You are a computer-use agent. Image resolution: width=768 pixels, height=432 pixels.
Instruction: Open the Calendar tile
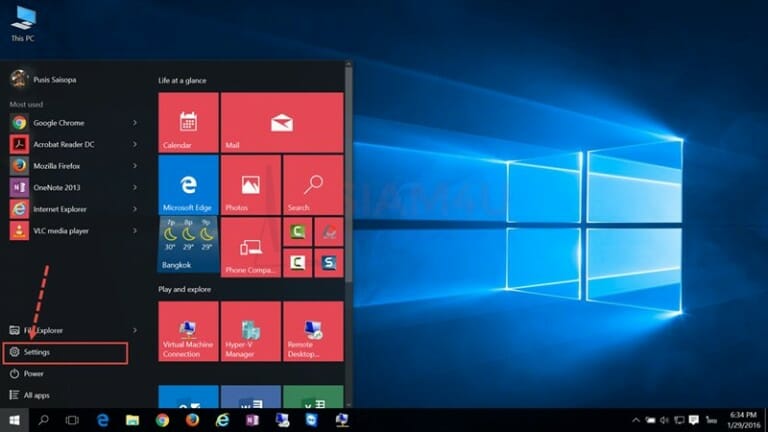click(188, 122)
